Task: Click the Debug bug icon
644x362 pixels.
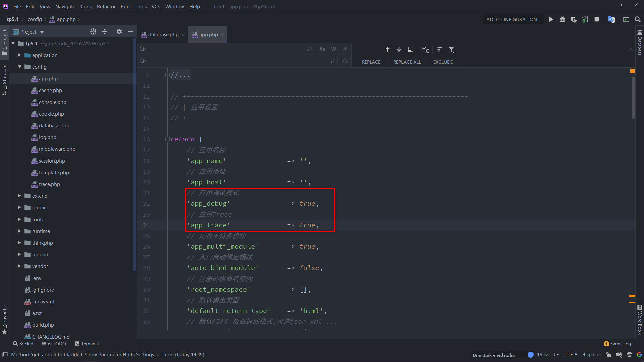Action: [x=562, y=20]
